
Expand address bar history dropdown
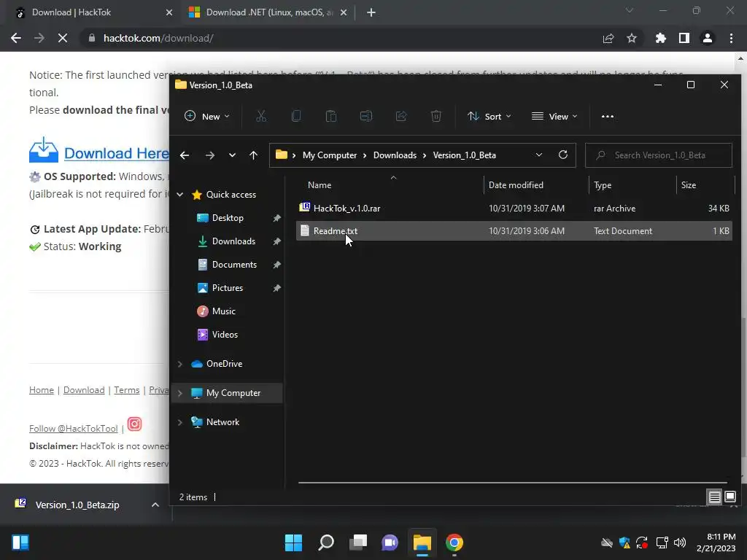[x=539, y=155]
